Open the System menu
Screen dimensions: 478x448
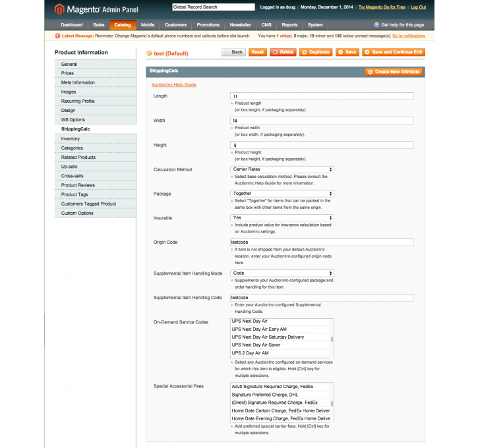click(x=315, y=25)
